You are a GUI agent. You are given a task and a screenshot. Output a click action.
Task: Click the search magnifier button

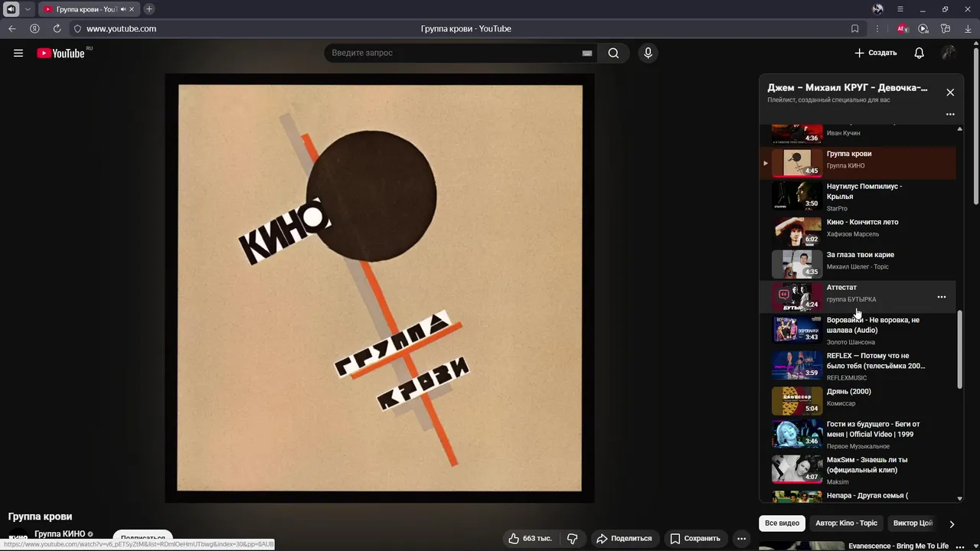pyautogui.click(x=613, y=53)
